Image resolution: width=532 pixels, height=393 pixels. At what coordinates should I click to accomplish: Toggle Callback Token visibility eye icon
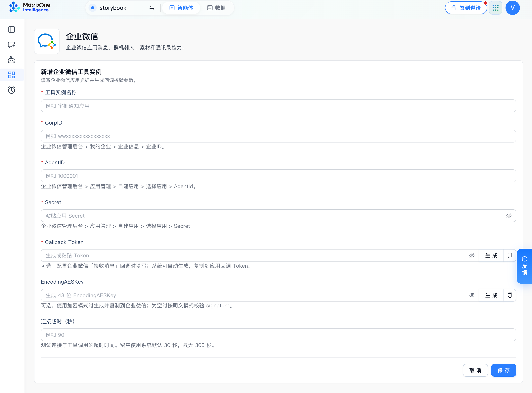472,255
